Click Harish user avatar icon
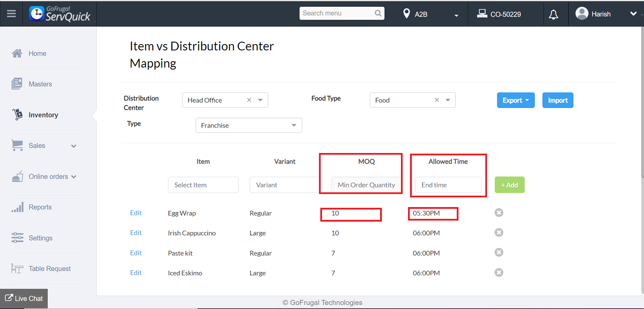This screenshot has width=644, height=309. coord(582,13)
